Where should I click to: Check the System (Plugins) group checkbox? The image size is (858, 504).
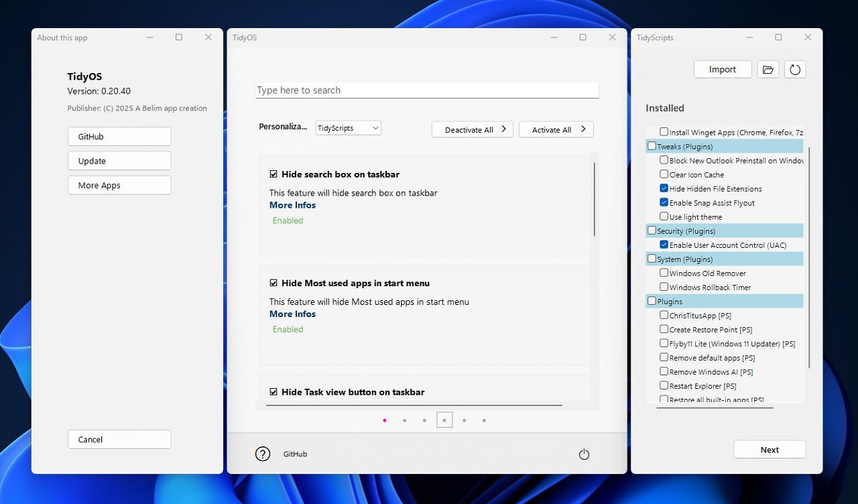[x=652, y=259]
